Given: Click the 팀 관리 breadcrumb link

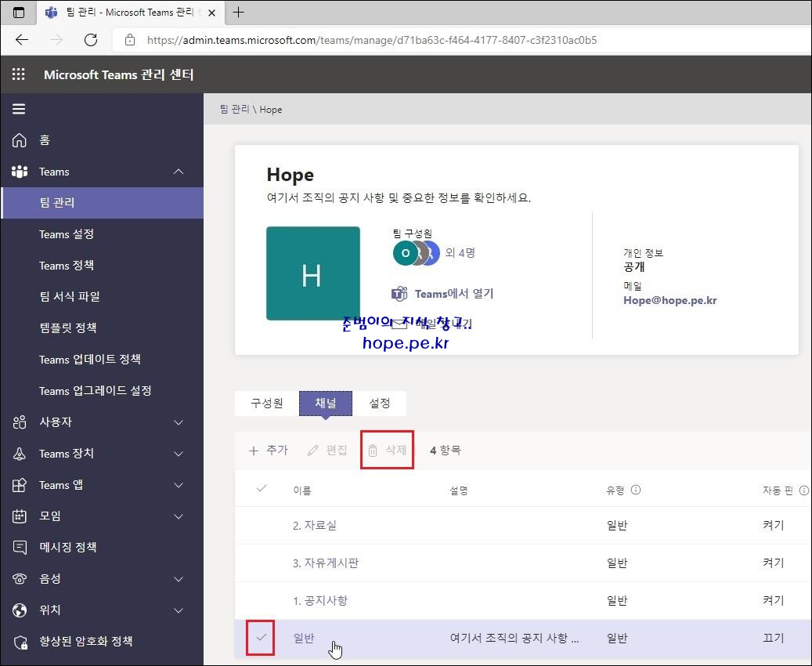Looking at the screenshot, I should (x=235, y=110).
